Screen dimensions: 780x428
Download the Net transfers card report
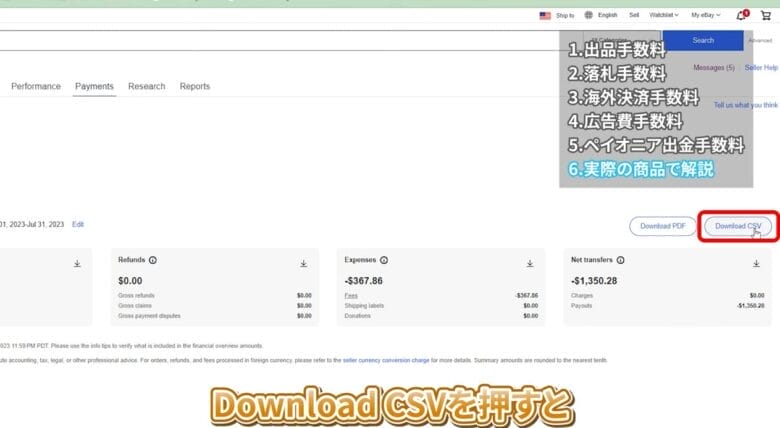[756, 264]
